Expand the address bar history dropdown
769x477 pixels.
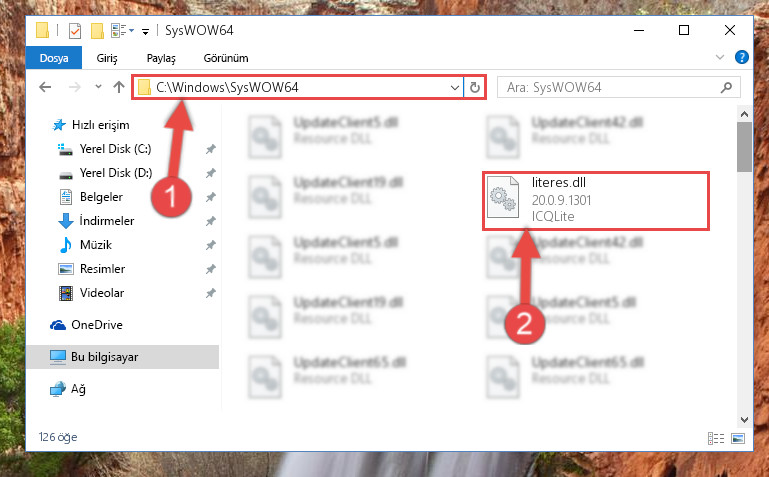tap(455, 88)
